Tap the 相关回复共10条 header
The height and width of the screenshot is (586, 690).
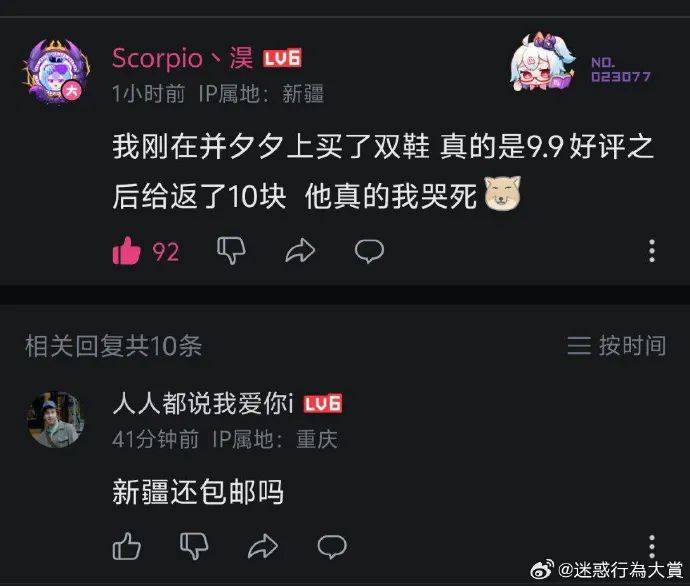pos(114,346)
